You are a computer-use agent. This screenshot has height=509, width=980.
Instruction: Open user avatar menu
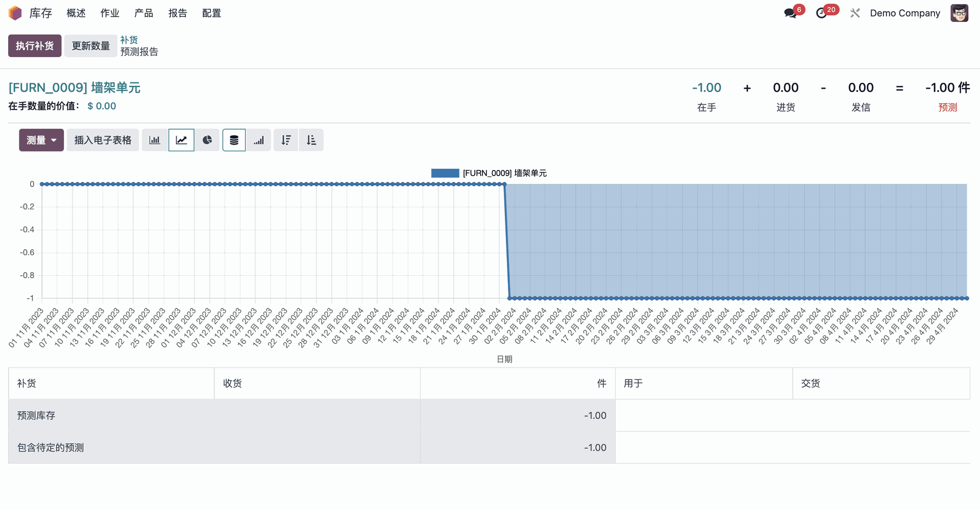point(959,13)
